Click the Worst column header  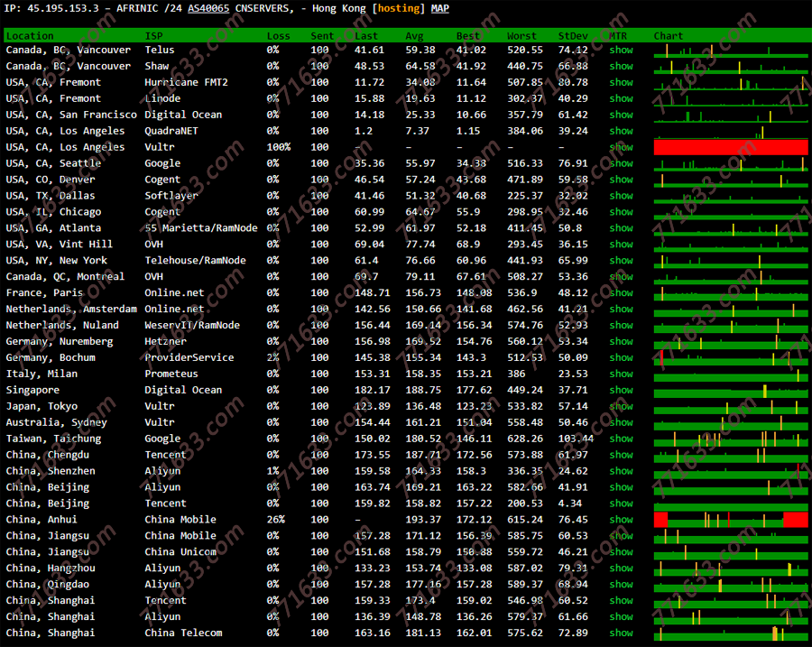point(521,36)
